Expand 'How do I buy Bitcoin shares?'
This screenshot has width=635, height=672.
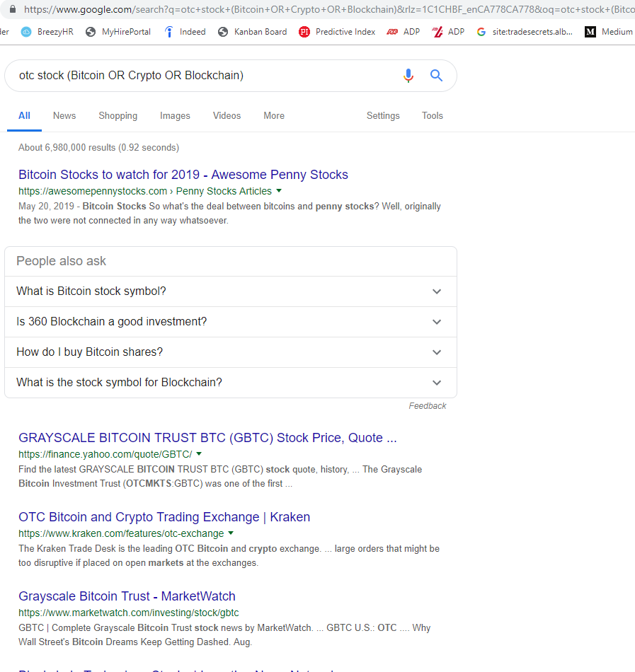pyautogui.click(x=231, y=352)
